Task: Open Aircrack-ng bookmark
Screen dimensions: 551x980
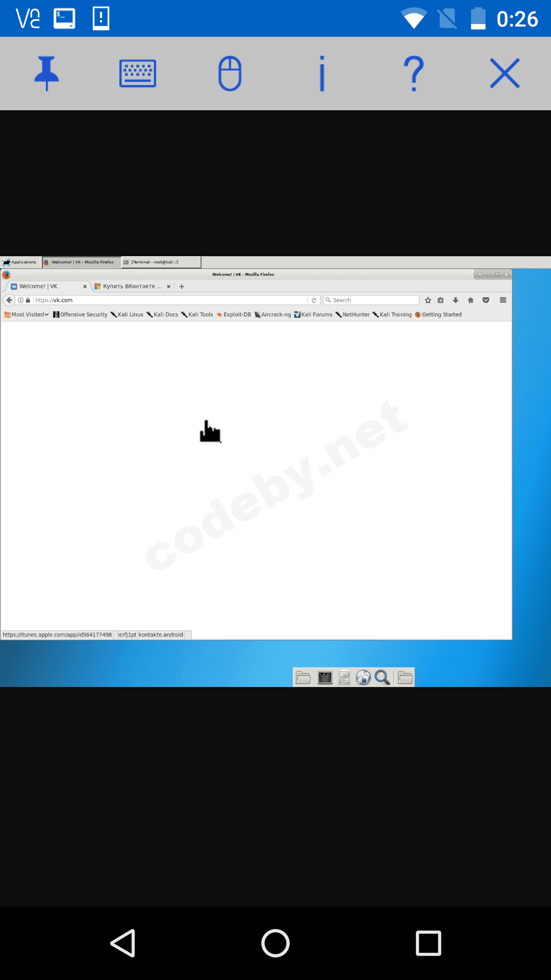Action: [273, 314]
